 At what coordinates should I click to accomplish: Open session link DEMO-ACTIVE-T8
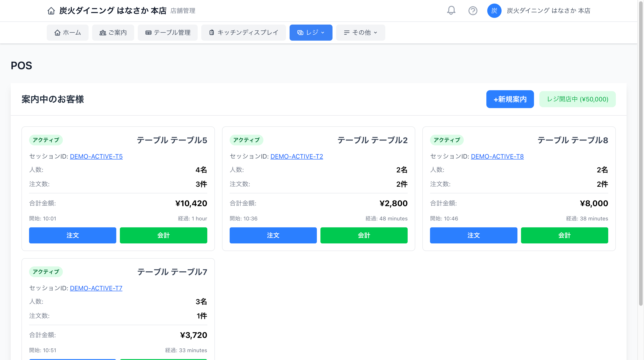tap(497, 156)
